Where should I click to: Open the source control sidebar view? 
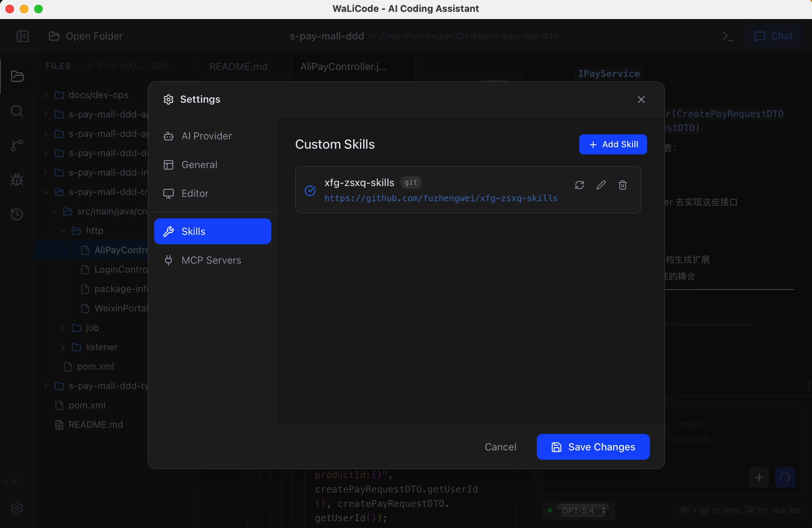[x=17, y=145]
